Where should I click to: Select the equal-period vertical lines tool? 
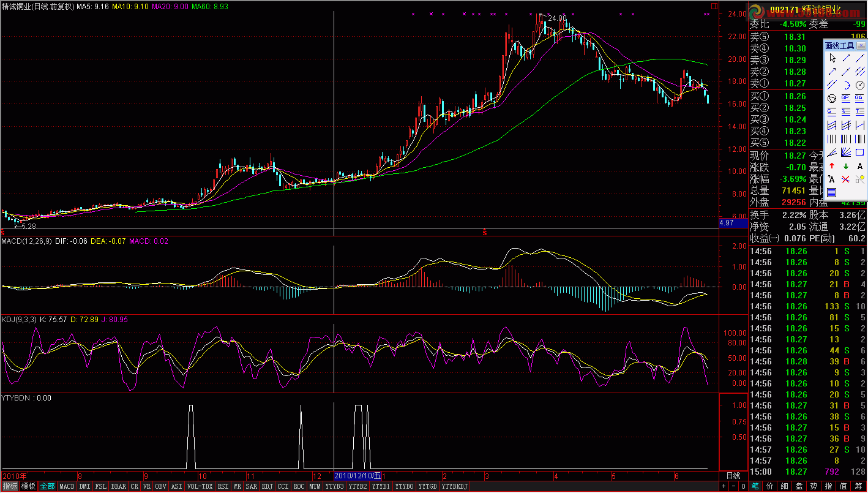(x=832, y=138)
